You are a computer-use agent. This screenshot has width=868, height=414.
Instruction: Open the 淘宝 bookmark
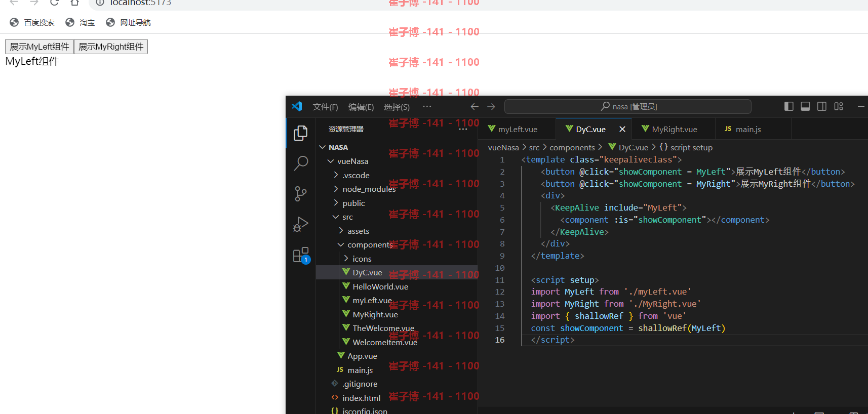81,22
